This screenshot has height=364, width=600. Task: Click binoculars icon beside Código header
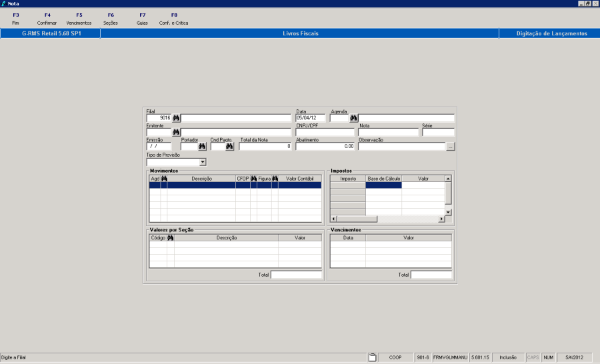171,238
